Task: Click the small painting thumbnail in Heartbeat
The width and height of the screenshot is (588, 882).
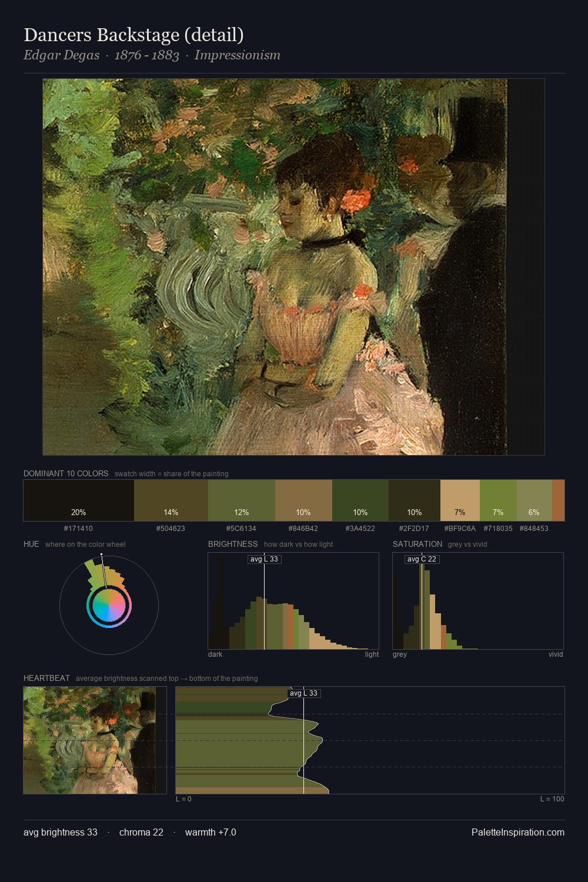Action: pyautogui.click(x=95, y=740)
